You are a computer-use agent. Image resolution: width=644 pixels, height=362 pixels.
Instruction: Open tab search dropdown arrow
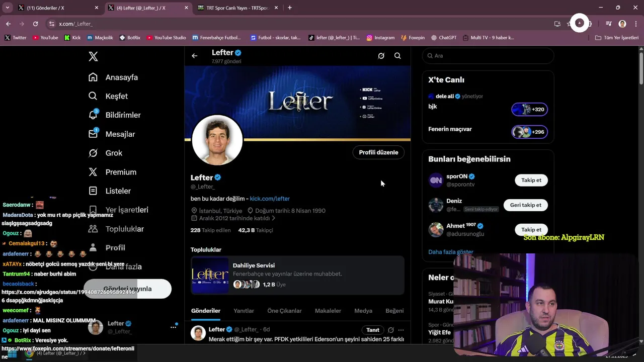pyautogui.click(x=7, y=8)
